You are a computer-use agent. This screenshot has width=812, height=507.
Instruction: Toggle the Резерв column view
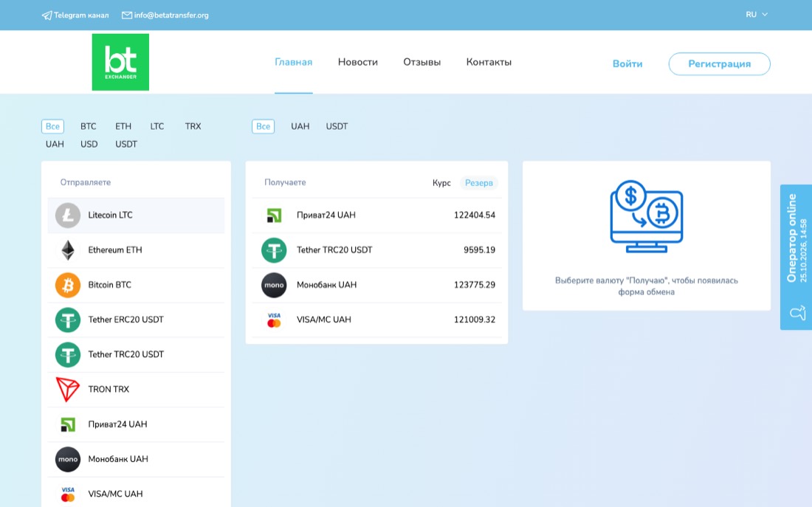pyautogui.click(x=479, y=183)
